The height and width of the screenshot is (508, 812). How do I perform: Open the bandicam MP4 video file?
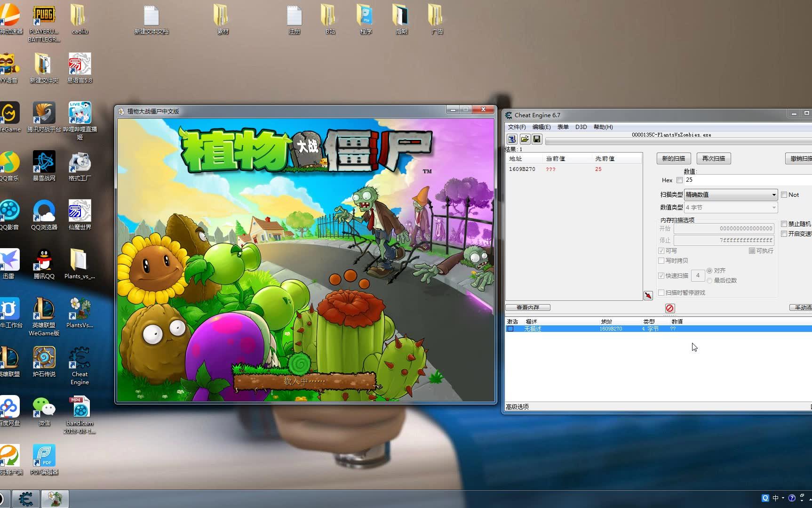(x=80, y=415)
